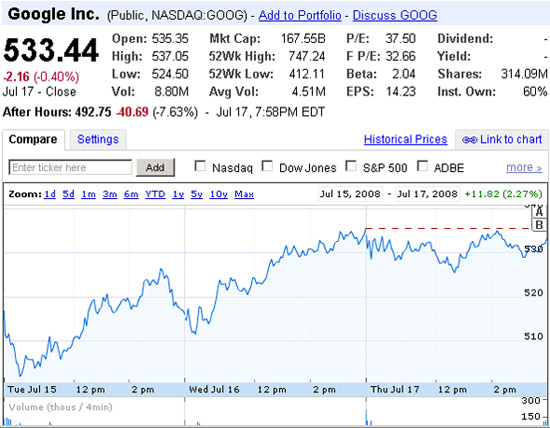Select the Mkt Cap value 167.55B
Viewport: 550px width, 428px height.
coord(303,38)
